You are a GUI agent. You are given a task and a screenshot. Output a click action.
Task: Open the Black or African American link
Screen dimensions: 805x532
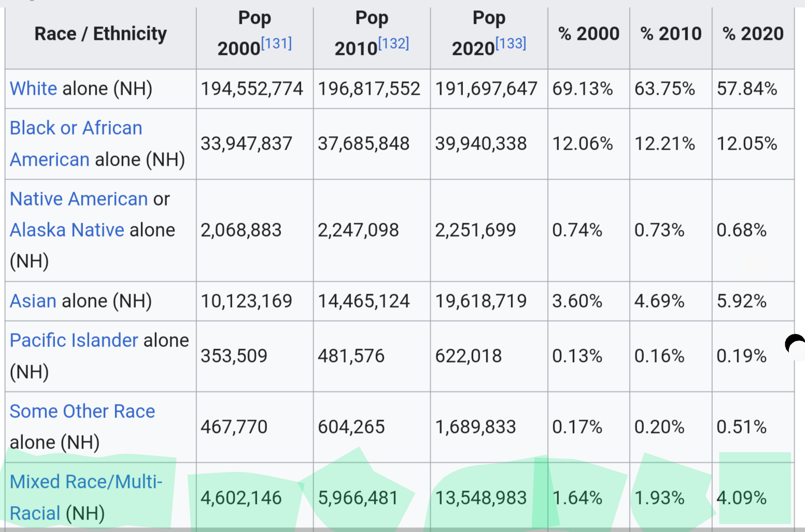point(76,143)
